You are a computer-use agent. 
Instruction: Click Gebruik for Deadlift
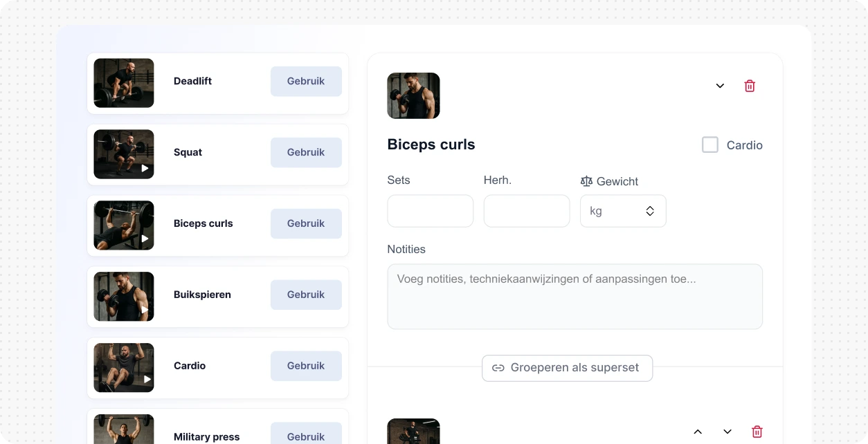306,81
